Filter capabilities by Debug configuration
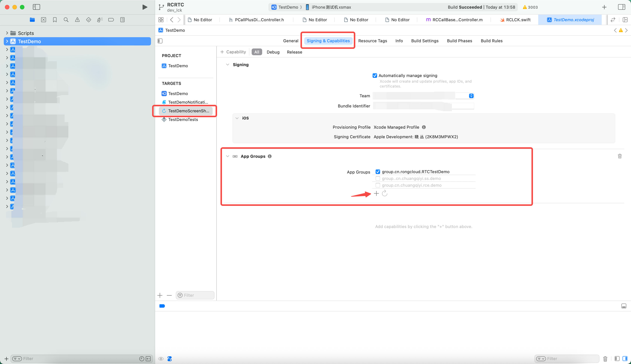 coord(273,52)
